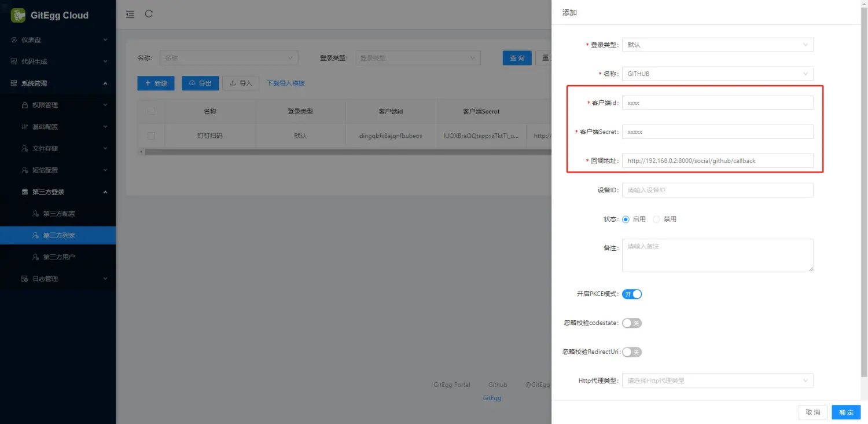
Task: Go to the 第三方用户 page
Action: [x=58, y=257]
